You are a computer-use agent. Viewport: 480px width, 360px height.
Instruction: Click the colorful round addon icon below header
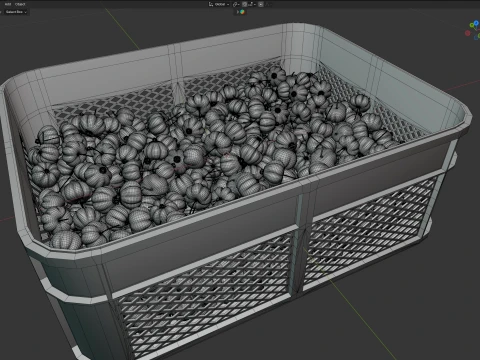tap(242, 12)
